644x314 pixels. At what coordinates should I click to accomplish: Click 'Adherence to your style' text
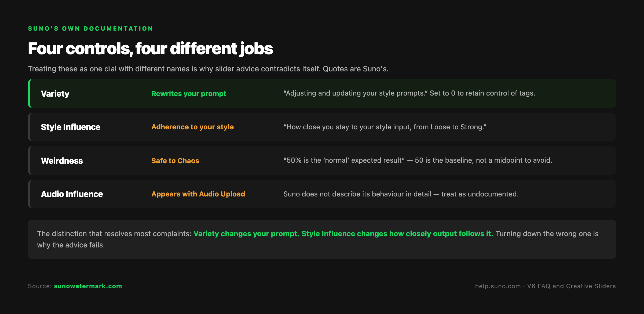click(x=193, y=127)
